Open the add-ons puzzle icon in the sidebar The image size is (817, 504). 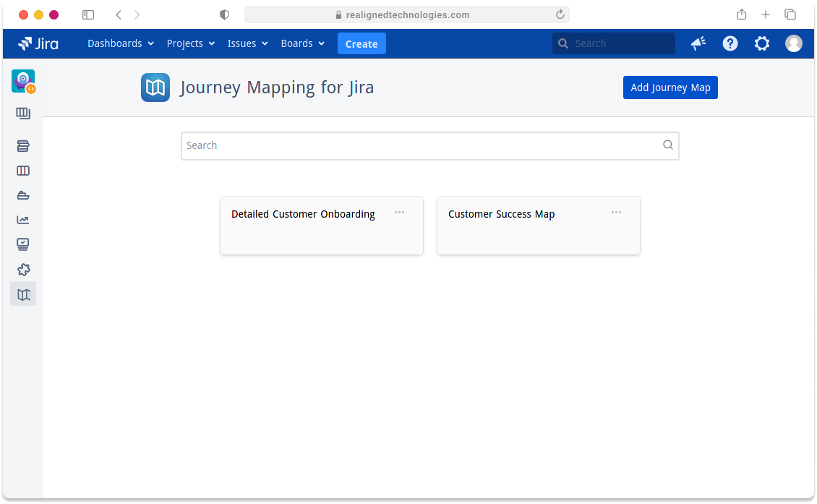point(23,270)
